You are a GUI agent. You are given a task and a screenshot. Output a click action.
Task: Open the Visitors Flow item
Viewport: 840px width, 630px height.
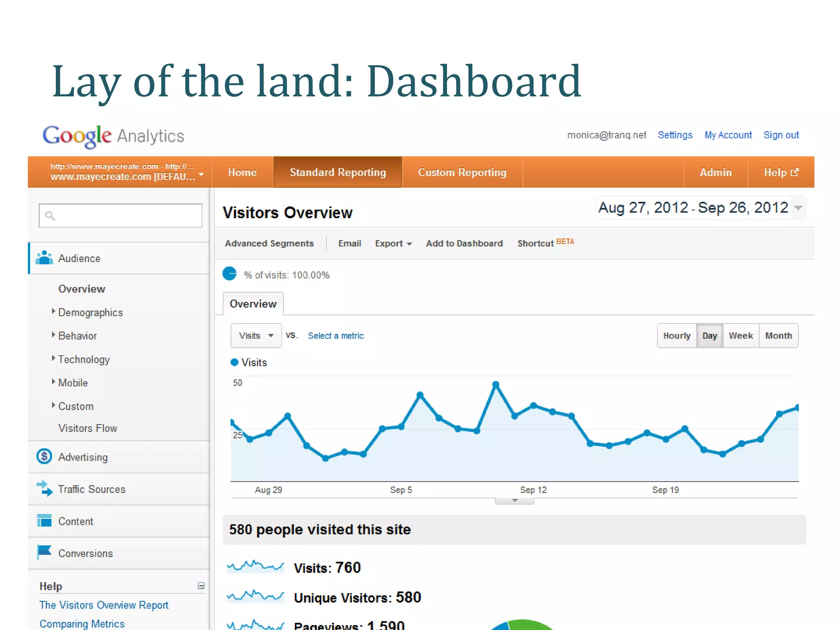pyautogui.click(x=88, y=428)
